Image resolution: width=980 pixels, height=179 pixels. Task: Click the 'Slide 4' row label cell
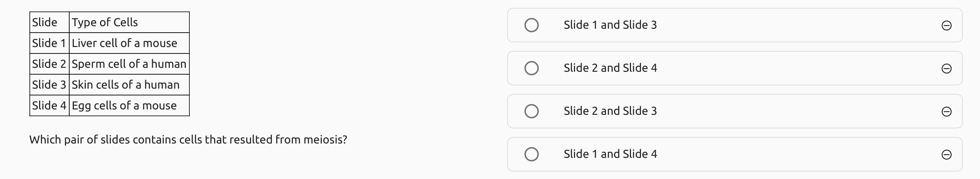49,106
